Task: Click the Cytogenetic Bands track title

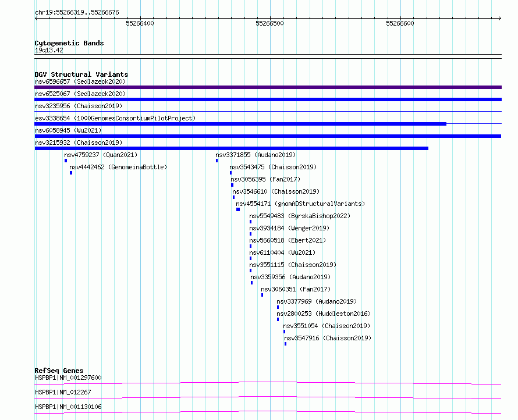Action: [x=69, y=43]
